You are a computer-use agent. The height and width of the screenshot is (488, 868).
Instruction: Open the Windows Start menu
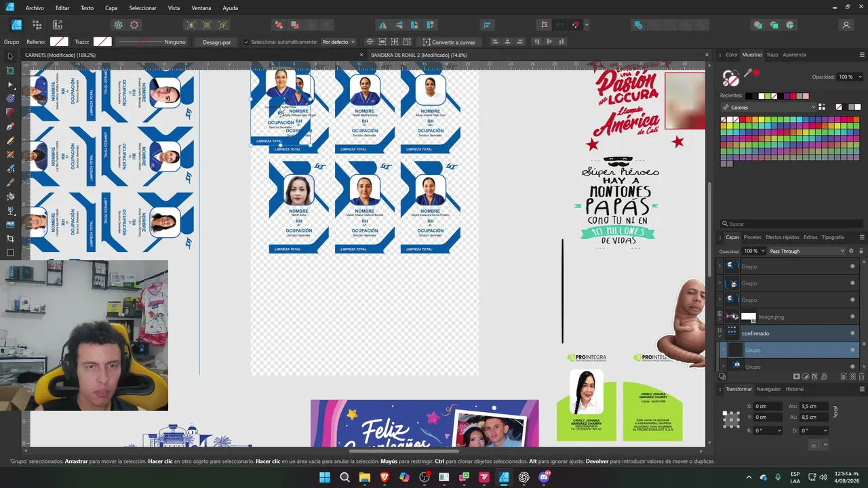click(x=325, y=477)
